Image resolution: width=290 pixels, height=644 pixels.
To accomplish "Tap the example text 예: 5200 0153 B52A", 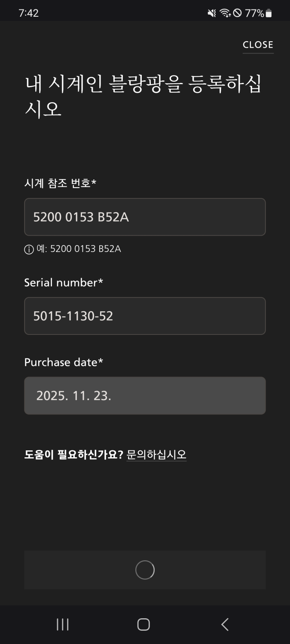I will (x=79, y=249).
